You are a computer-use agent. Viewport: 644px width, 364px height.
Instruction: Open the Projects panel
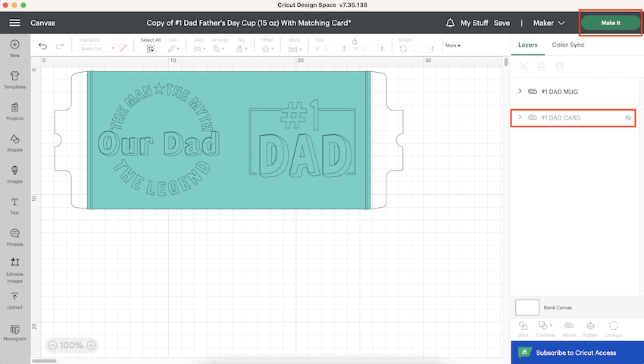click(x=15, y=111)
